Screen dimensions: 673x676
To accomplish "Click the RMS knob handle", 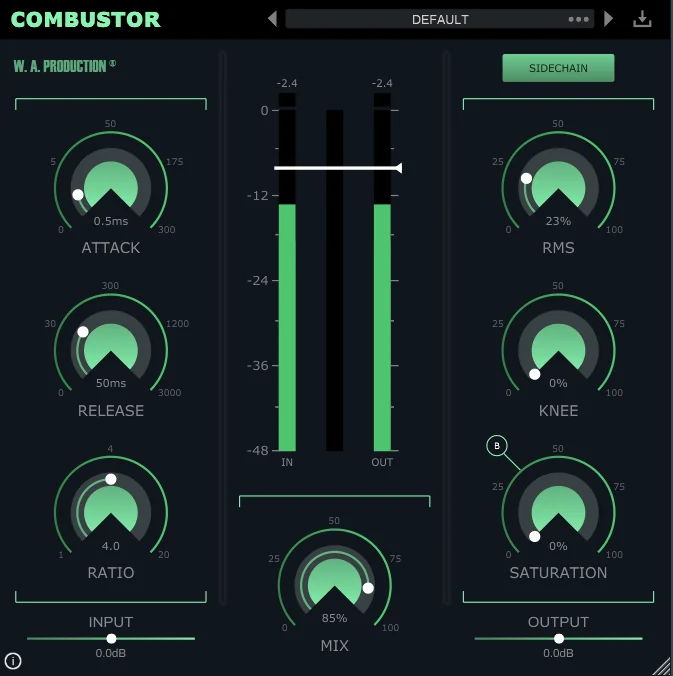I will (526, 178).
